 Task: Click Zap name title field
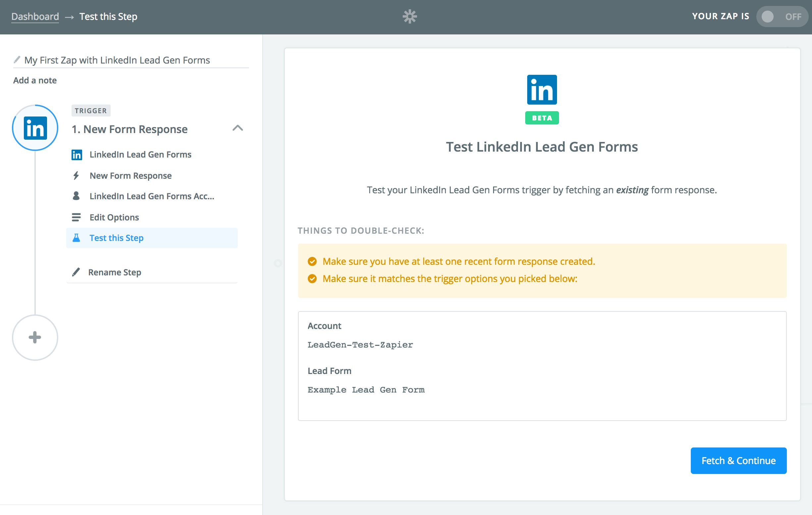pyautogui.click(x=117, y=60)
